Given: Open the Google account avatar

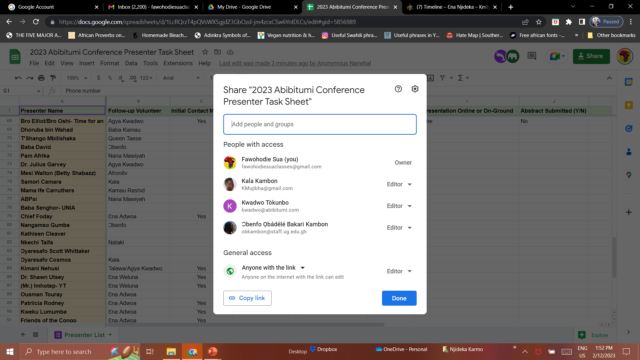Looking at the screenshot, I should click(x=624, y=56).
